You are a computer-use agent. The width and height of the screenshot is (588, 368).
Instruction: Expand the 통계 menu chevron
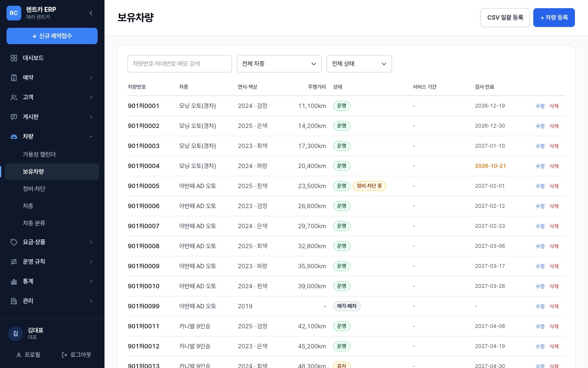coord(91,281)
